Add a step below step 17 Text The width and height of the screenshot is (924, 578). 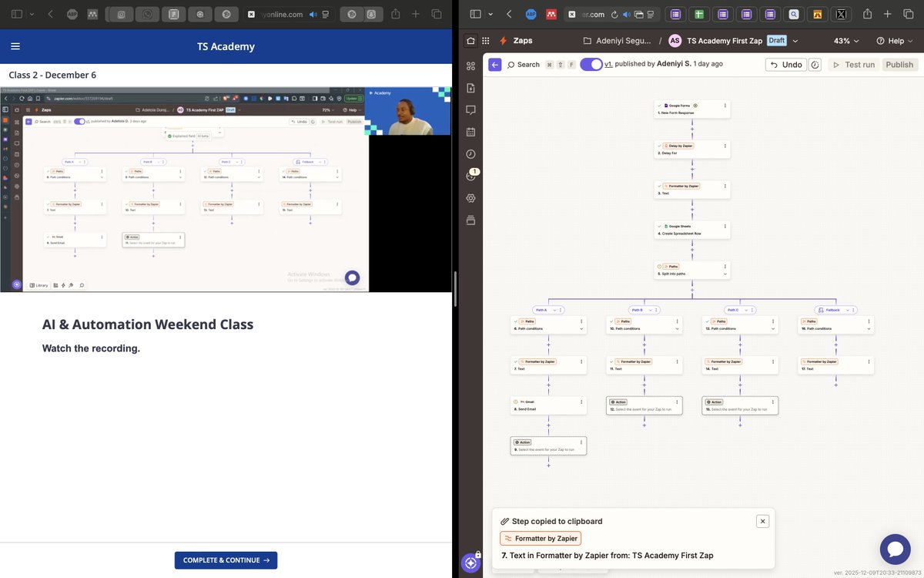tap(835, 385)
